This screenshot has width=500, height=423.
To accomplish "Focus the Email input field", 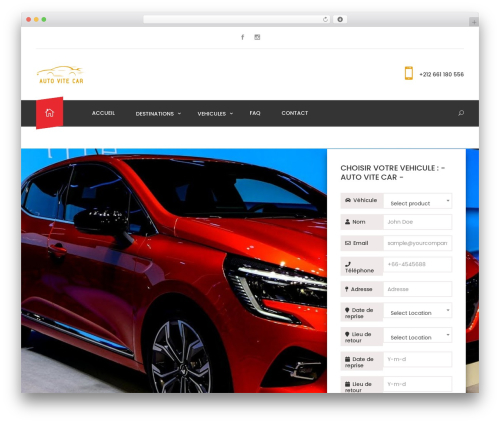I will pyautogui.click(x=418, y=243).
